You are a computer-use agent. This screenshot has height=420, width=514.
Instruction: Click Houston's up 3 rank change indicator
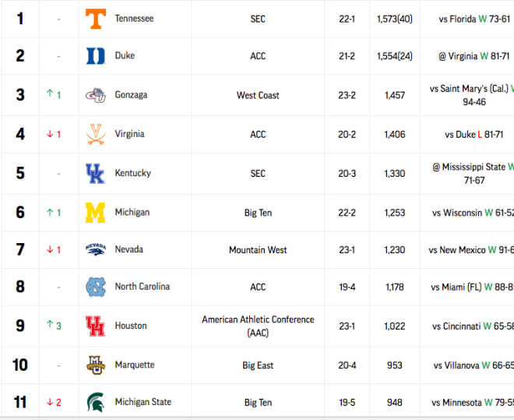tap(54, 325)
